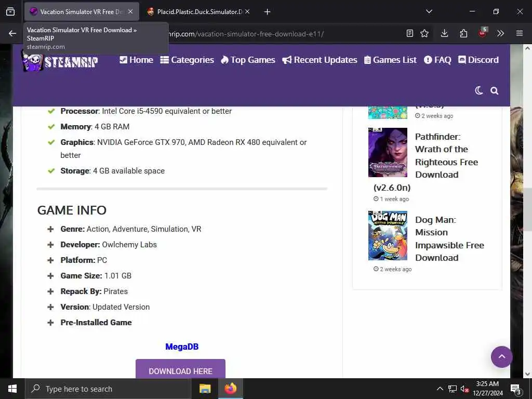The image size is (532, 399).
Task: Click the scrollbar up arrow
Action: click(x=527, y=48)
